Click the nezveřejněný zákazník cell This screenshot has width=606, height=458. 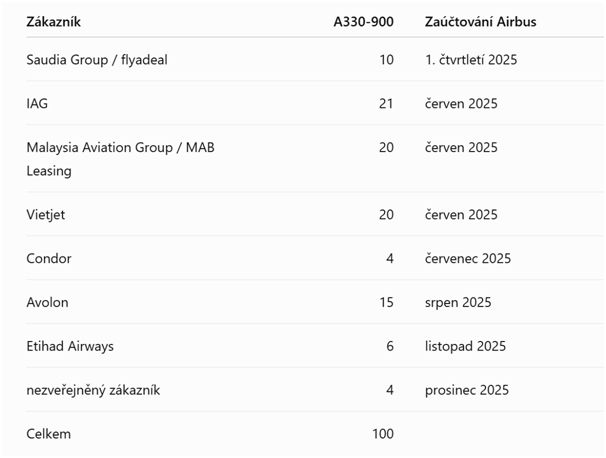[93, 390]
